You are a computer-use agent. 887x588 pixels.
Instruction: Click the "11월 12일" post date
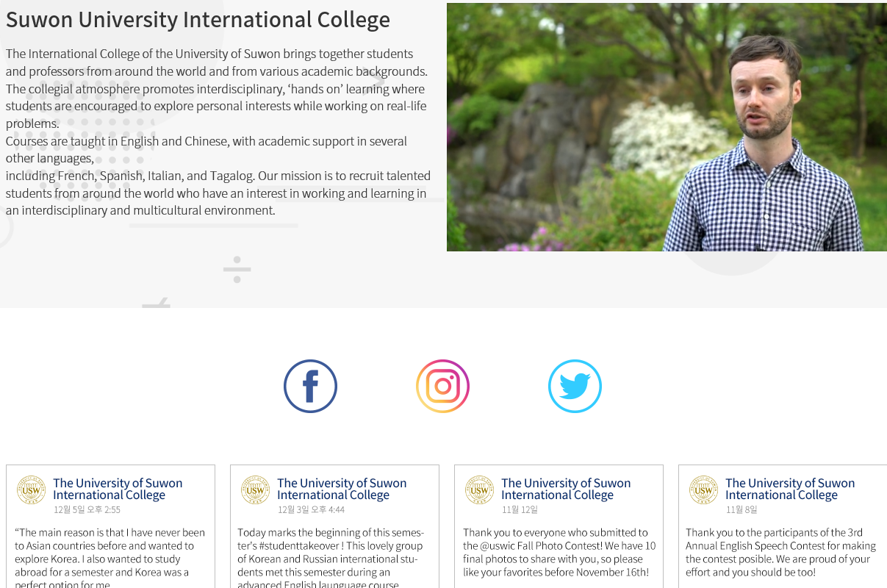[520, 510]
